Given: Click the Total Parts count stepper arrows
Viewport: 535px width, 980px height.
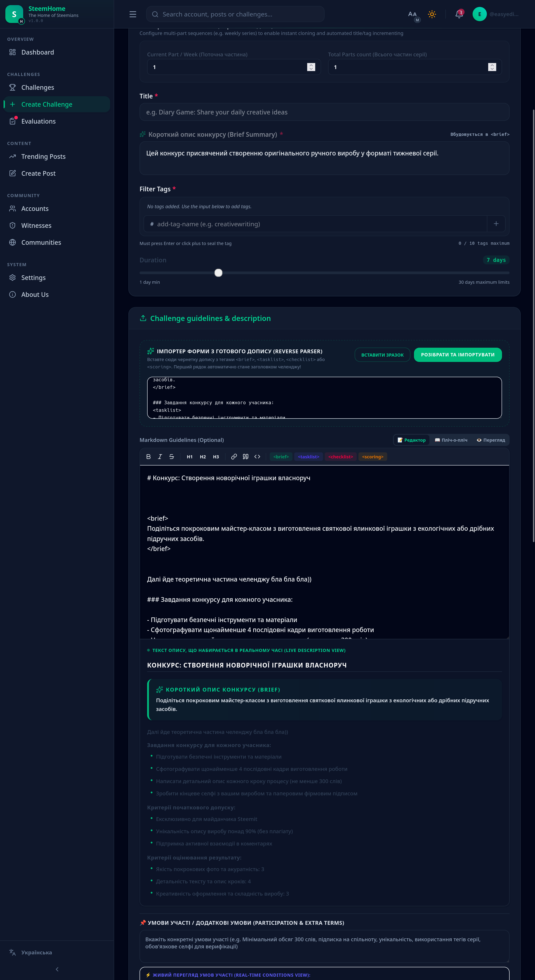Looking at the screenshot, I should coord(492,67).
